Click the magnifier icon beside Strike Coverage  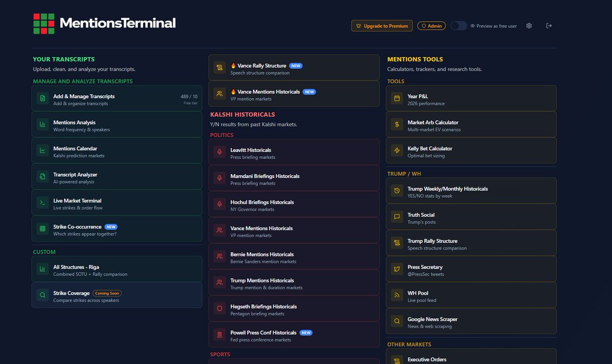point(42,295)
